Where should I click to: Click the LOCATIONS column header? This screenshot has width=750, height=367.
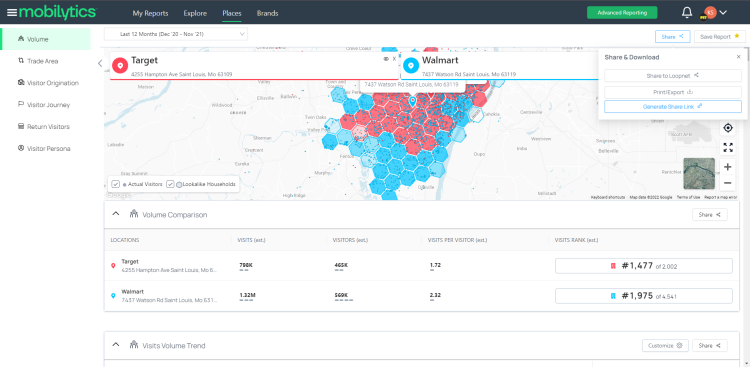pos(125,240)
